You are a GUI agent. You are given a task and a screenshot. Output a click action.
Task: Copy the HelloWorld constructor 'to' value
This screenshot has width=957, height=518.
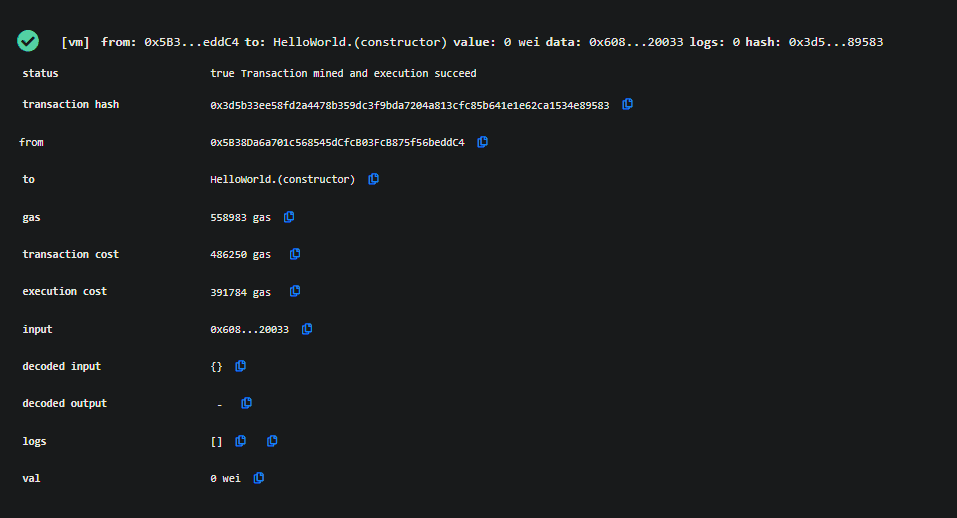(374, 179)
